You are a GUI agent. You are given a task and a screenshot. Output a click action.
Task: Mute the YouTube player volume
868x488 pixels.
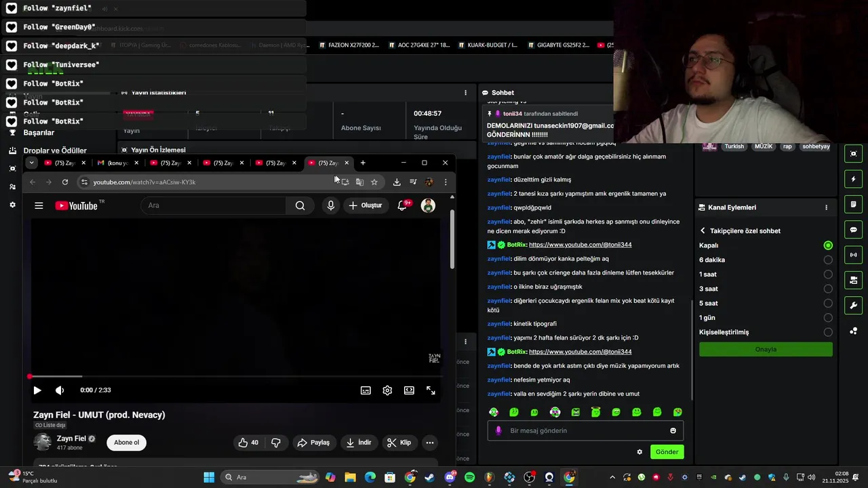point(60,390)
